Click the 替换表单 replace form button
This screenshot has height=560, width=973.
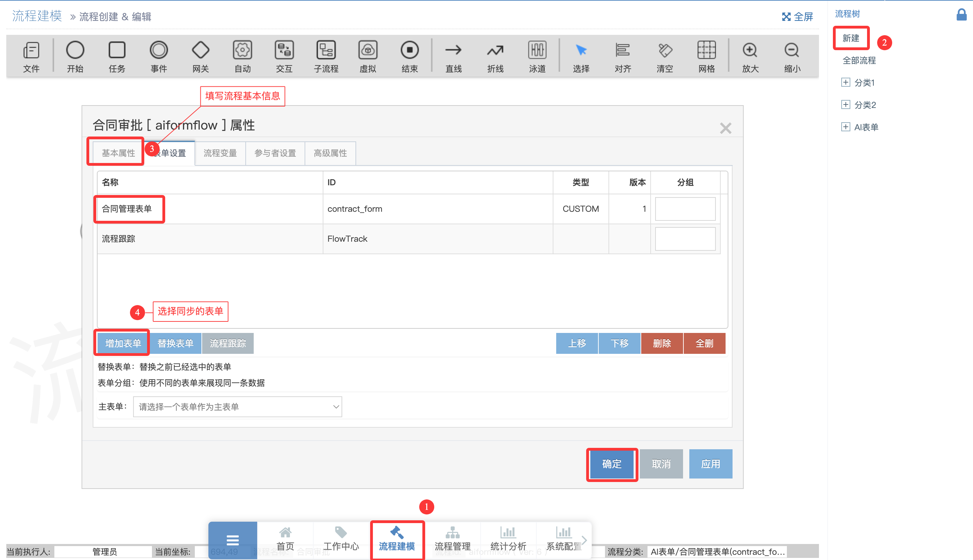pos(176,343)
